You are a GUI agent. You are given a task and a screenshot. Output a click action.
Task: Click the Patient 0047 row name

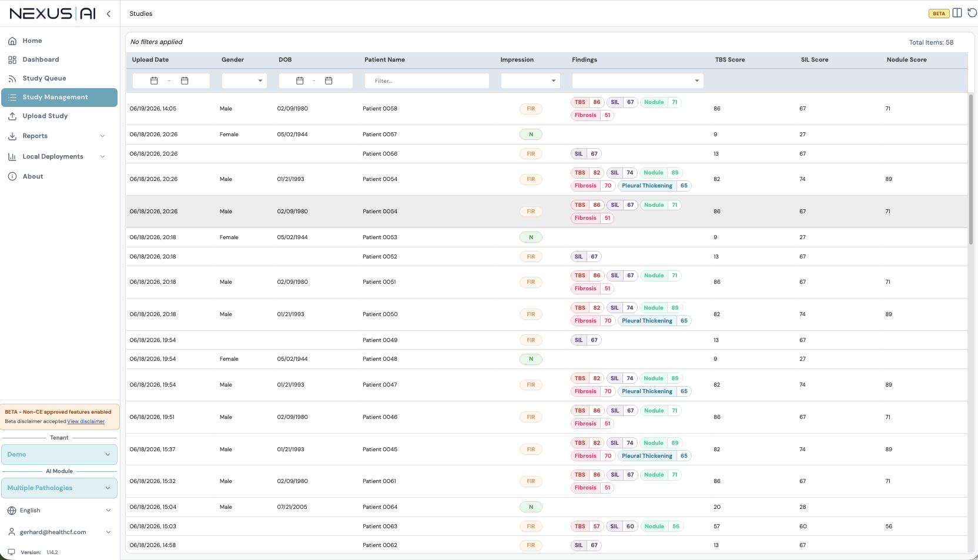click(380, 385)
